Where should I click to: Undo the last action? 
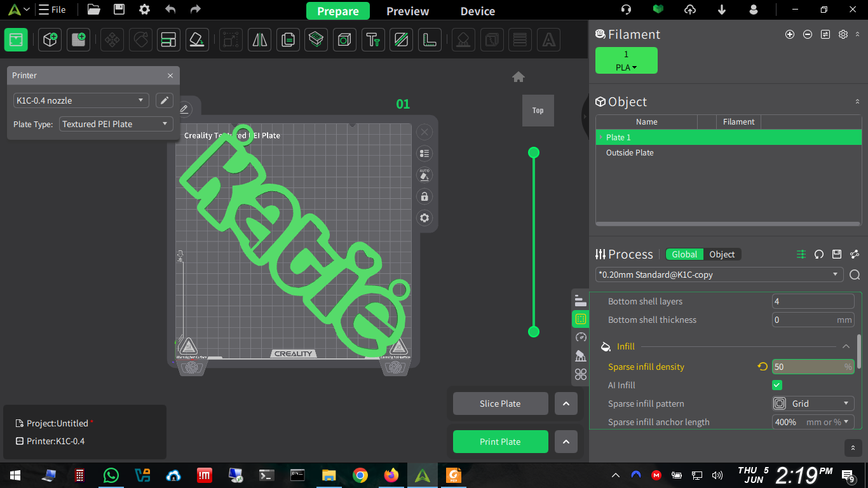pyautogui.click(x=170, y=10)
